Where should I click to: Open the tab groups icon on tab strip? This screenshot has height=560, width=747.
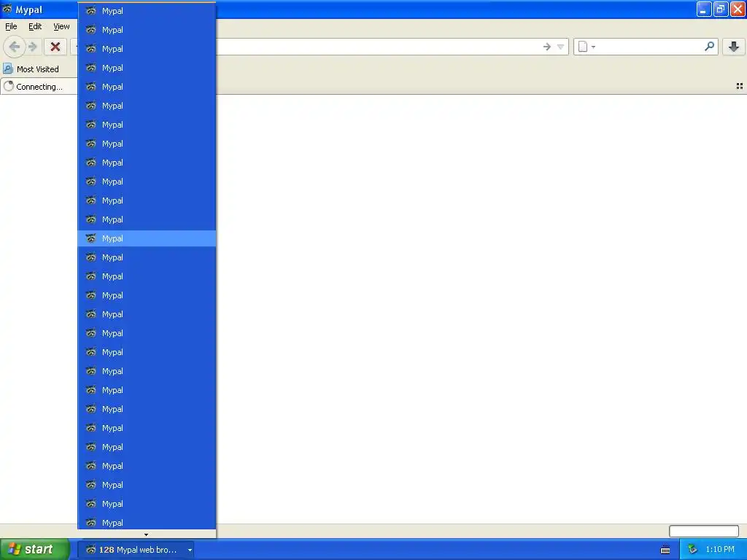coord(740,86)
